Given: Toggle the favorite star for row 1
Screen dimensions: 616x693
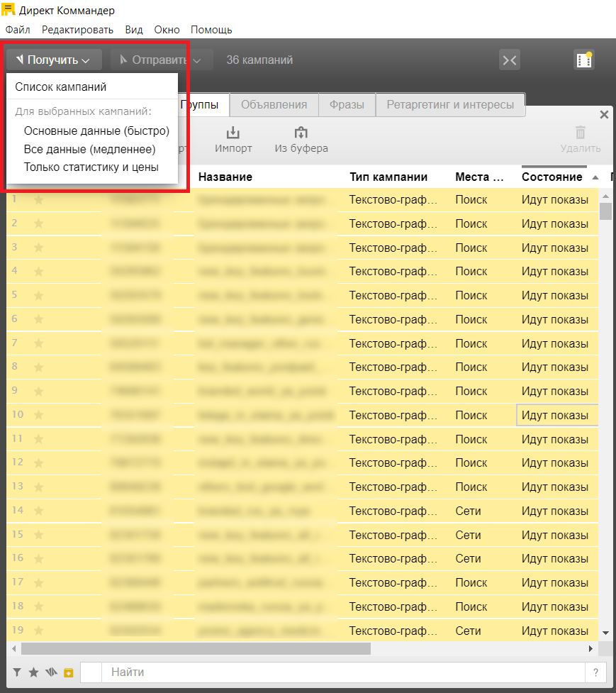Looking at the screenshot, I should 39,200.
